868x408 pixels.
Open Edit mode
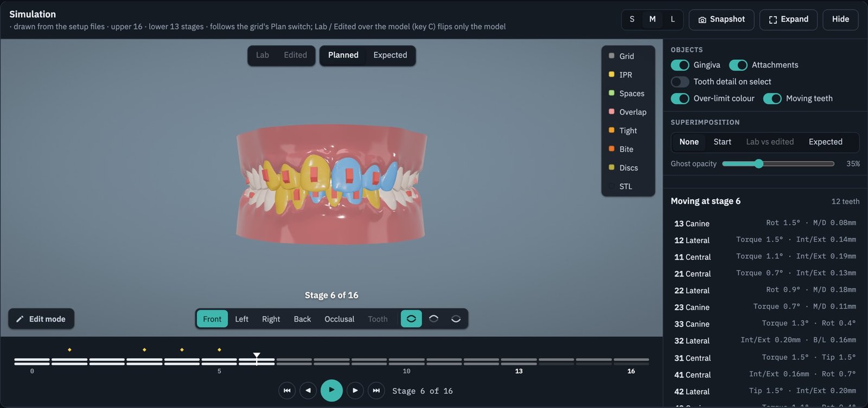41,319
